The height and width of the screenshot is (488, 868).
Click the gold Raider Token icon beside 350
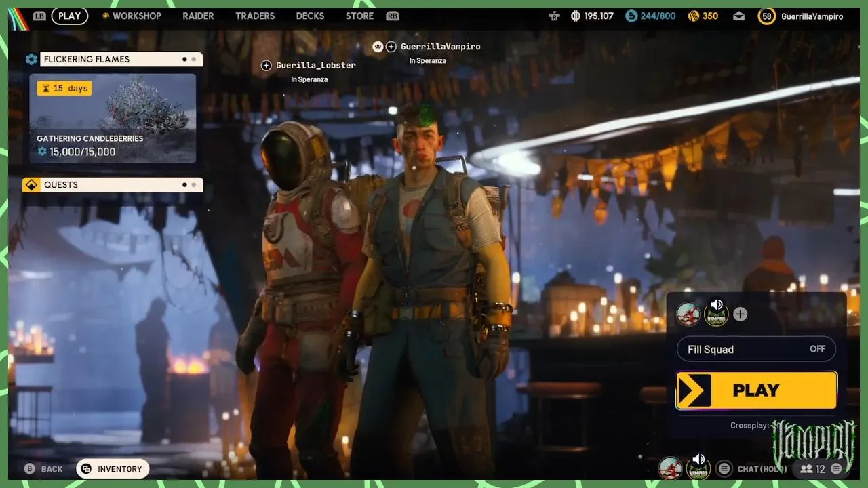[x=693, y=16]
